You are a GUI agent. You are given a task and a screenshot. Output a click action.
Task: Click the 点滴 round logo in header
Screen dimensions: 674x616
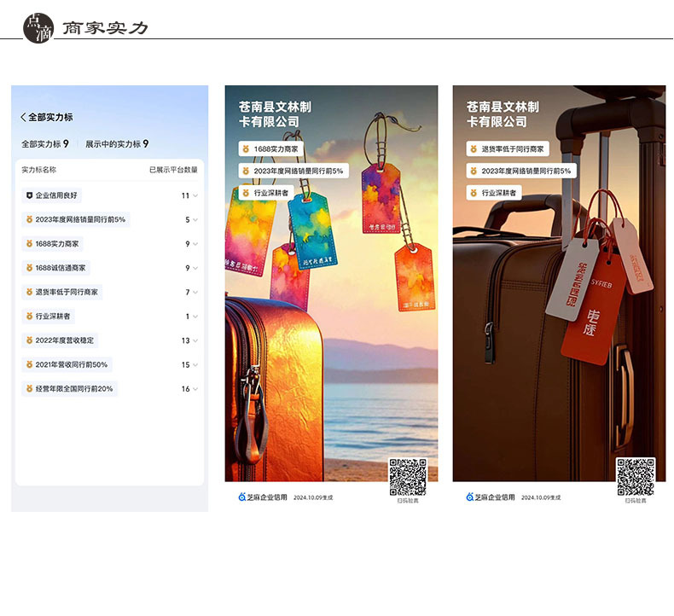(x=38, y=28)
